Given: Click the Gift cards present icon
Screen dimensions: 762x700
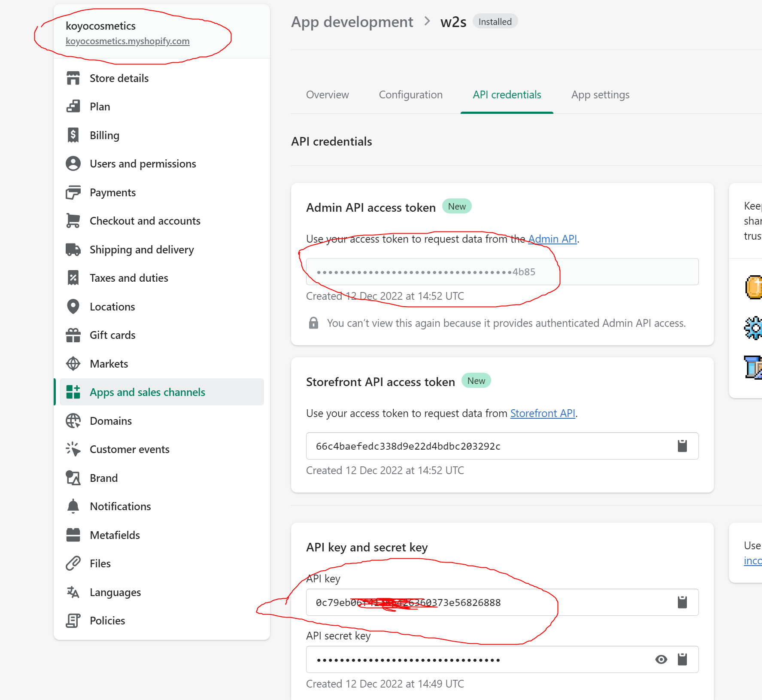Looking at the screenshot, I should point(73,335).
